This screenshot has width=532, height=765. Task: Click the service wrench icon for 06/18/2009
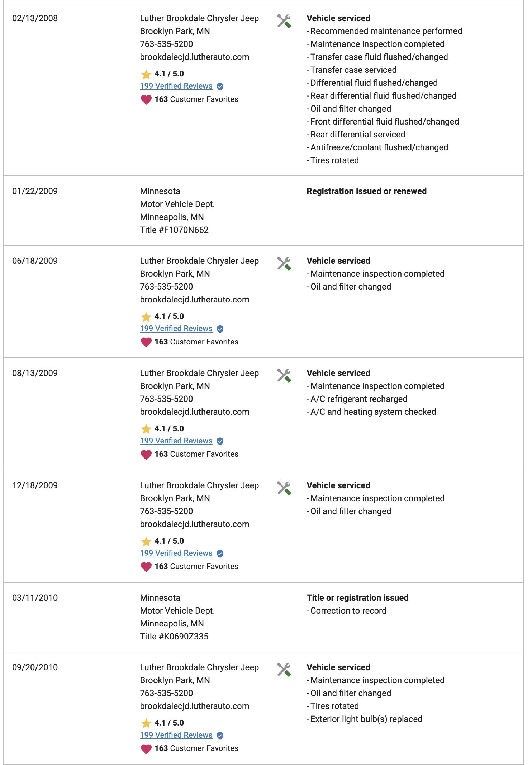click(x=284, y=263)
